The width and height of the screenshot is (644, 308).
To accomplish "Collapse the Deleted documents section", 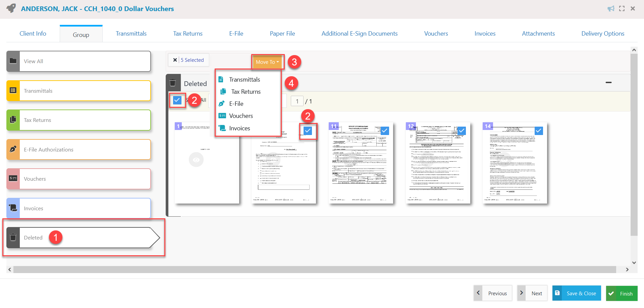I will point(609,83).
